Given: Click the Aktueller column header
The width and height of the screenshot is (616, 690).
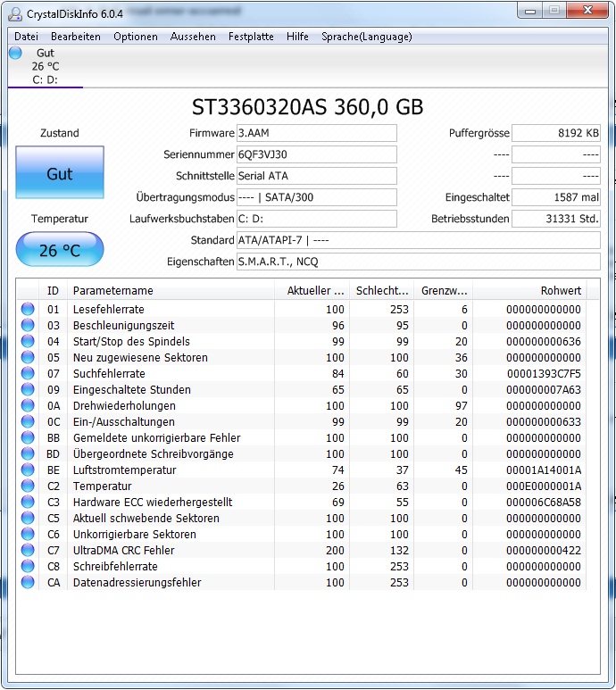Looking at the screenshot, I should point(312,290).
